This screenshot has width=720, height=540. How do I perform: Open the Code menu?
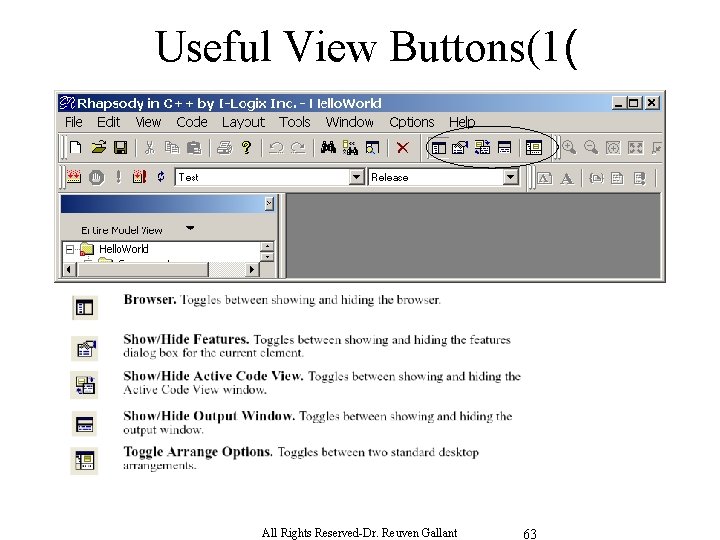coord(192,122)
